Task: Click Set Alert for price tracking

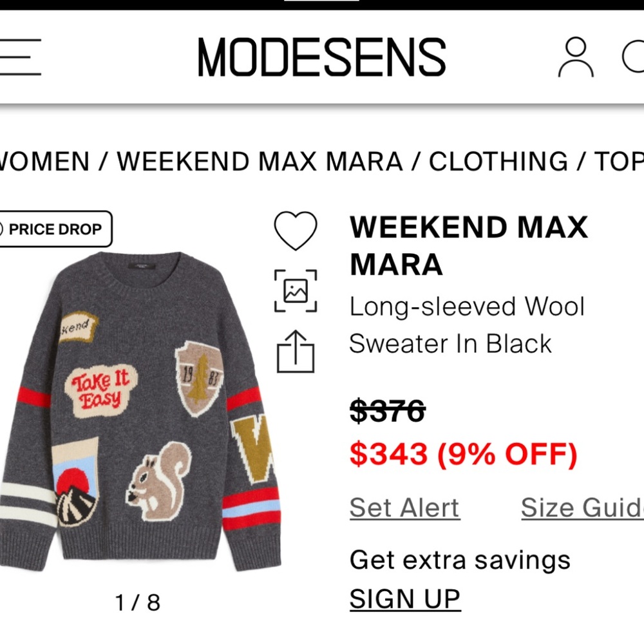Action: [x=404, y=508]
